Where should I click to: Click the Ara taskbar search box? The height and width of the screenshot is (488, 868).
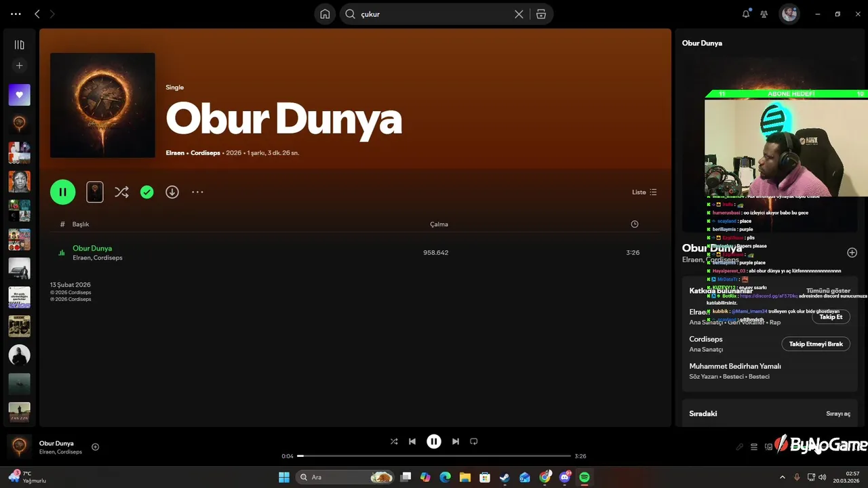(346, 477)
